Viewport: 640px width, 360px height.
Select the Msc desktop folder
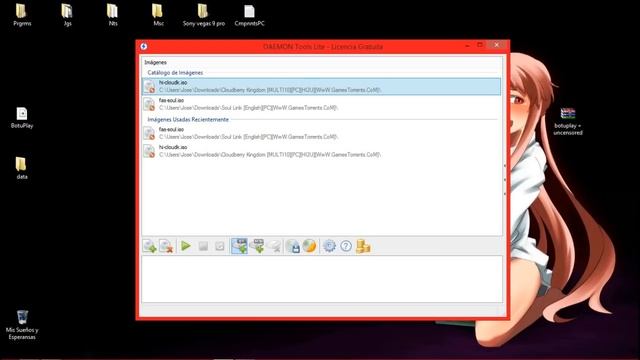click(158, 15)
